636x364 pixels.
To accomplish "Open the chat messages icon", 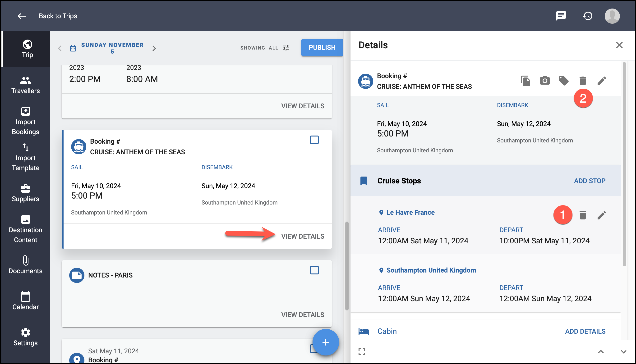I will pyautogui.click(x=561, y=16).
